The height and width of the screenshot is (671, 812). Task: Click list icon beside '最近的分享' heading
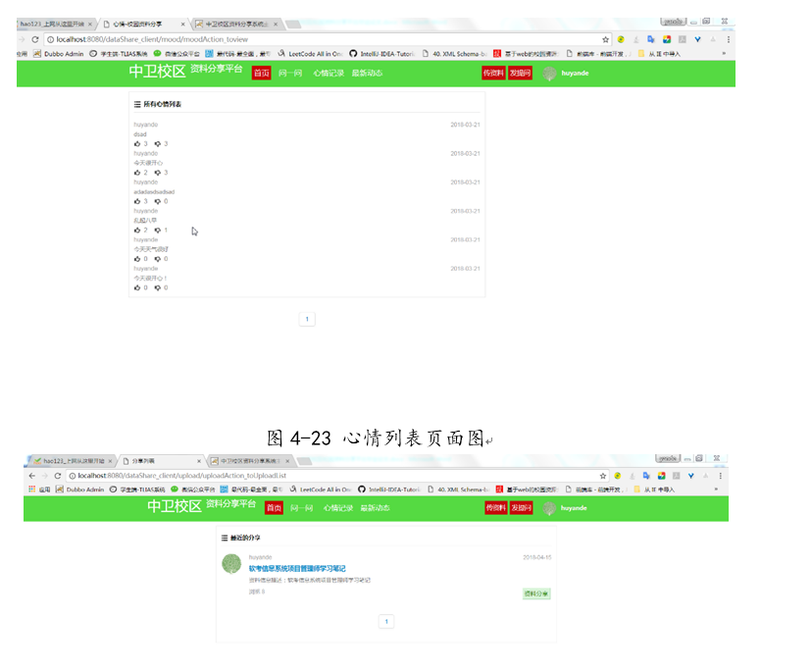(225, 538)
